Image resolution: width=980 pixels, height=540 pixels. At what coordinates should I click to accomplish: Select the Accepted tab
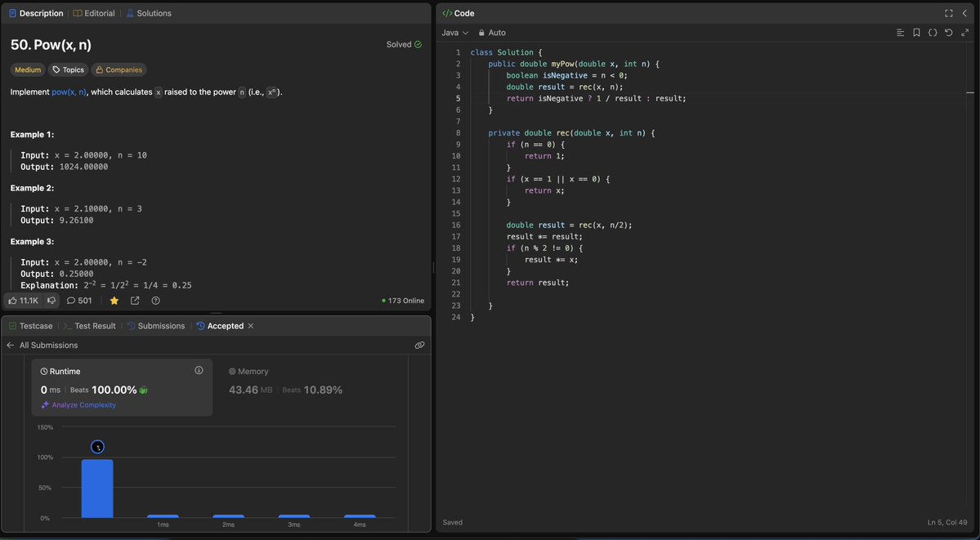coord(220,326)
